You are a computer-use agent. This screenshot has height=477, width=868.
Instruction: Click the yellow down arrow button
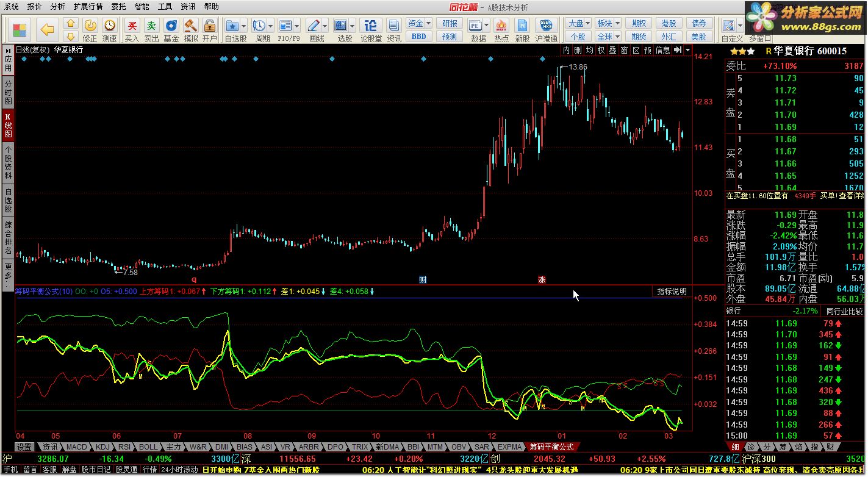tap(71, 36)
